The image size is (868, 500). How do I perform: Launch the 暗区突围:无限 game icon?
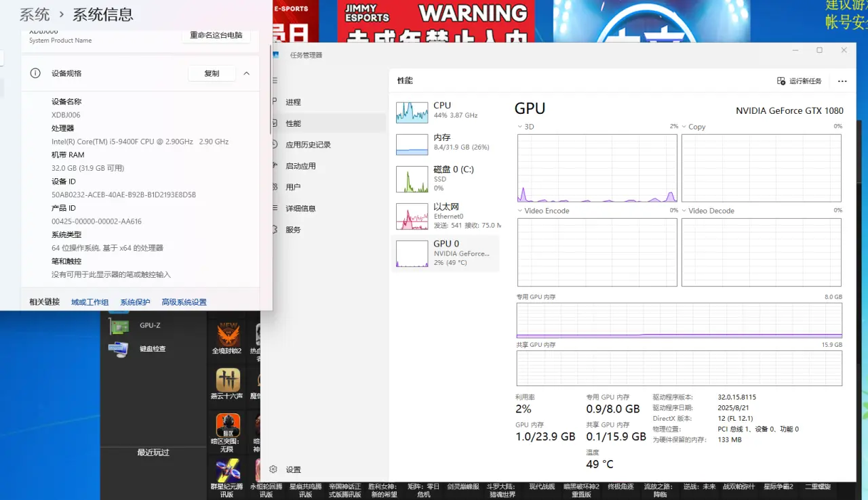click(x=228, y=425)
